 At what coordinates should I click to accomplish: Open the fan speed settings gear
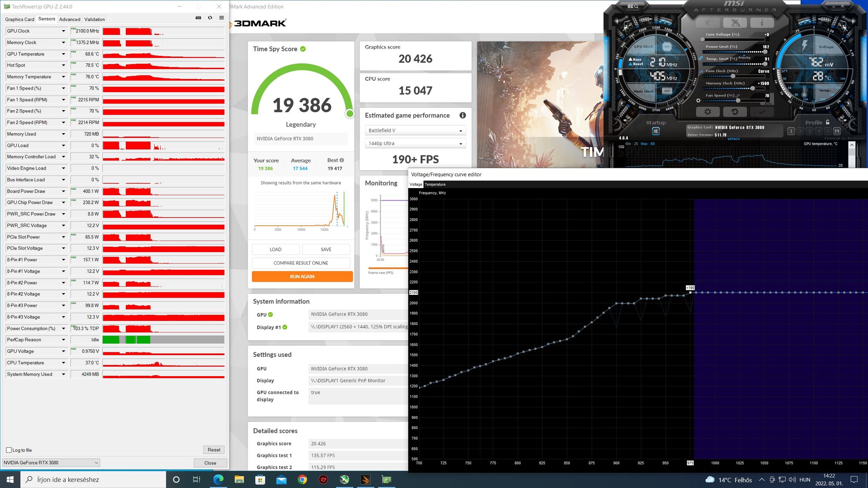click(698, 101)
